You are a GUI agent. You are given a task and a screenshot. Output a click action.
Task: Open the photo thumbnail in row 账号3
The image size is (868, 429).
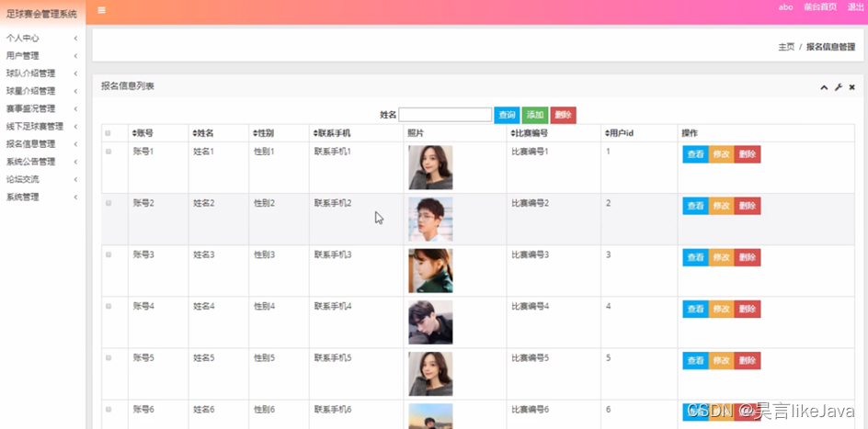[430, 270]
